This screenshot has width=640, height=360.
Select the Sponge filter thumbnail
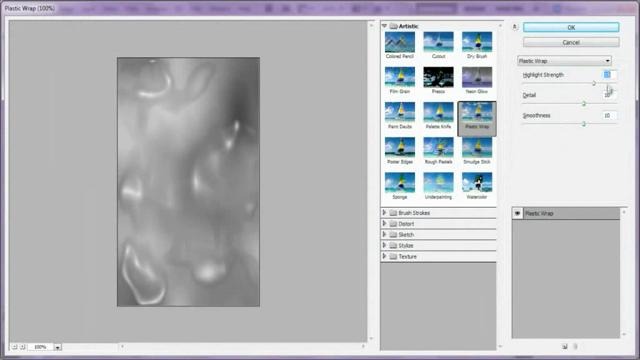(x=400, y=182)
